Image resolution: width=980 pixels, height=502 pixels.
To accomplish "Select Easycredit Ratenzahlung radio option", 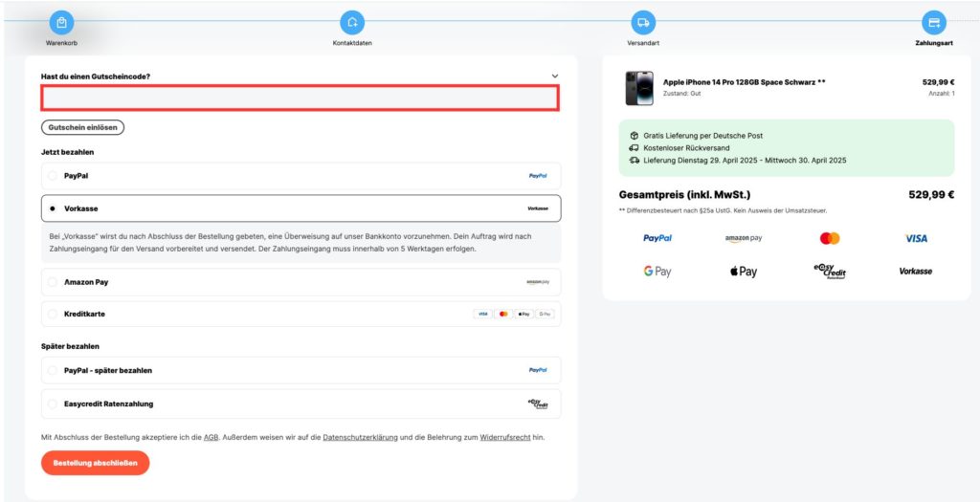I will tap(53, 404).
